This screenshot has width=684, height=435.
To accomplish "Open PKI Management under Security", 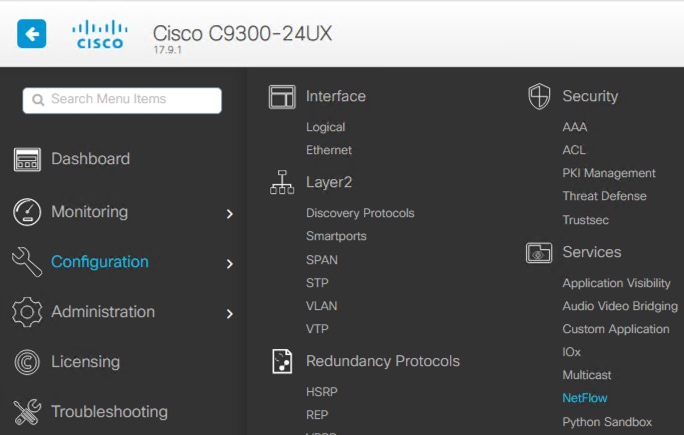I will 609,173.
